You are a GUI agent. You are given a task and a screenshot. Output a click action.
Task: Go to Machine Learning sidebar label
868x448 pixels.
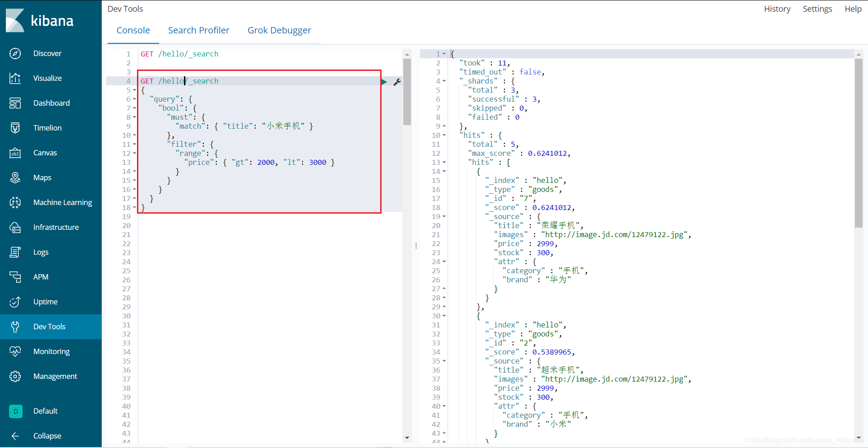62,202
